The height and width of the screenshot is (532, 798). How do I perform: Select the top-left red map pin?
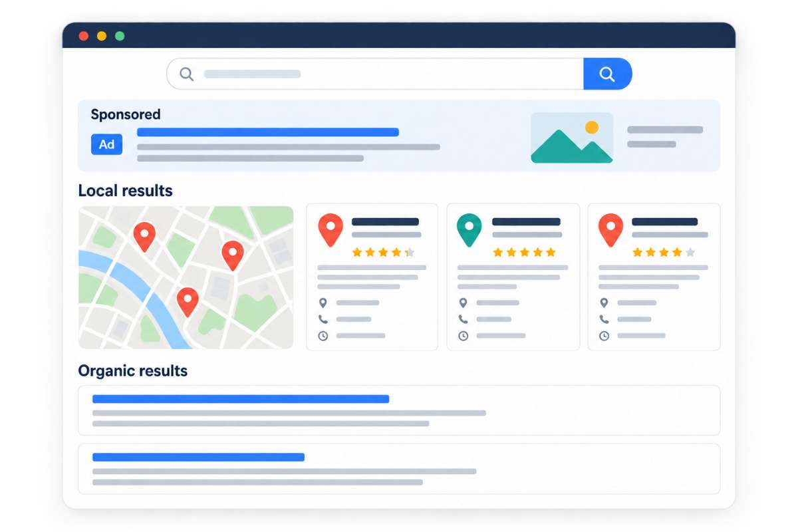(144, 236)
